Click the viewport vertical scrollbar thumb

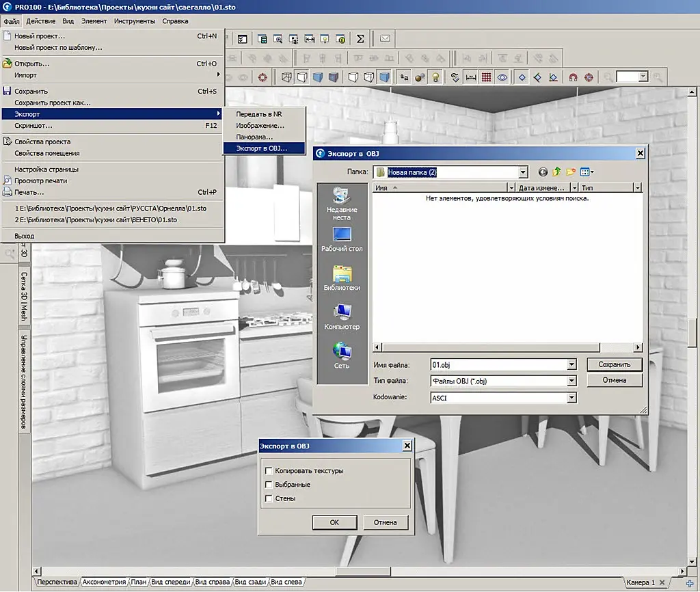(692, 333)
